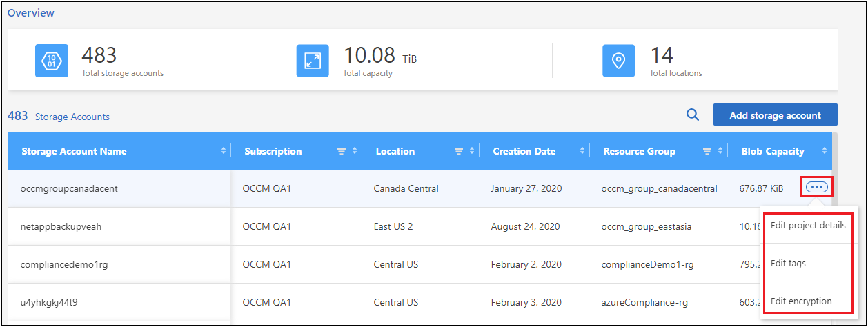This screenshot has width=868, height=327.
Task: Sort by Creation Date arrows
Action: tap(582, 152)
